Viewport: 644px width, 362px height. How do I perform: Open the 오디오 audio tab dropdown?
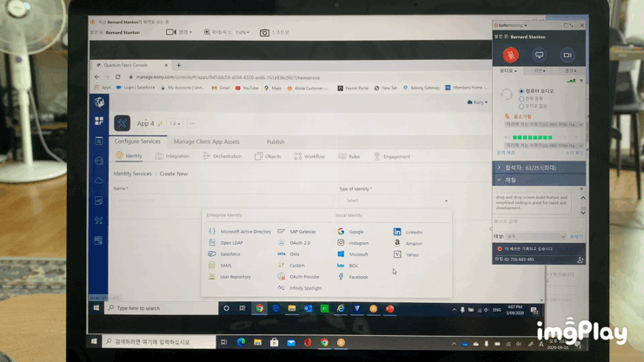(508, 71)
